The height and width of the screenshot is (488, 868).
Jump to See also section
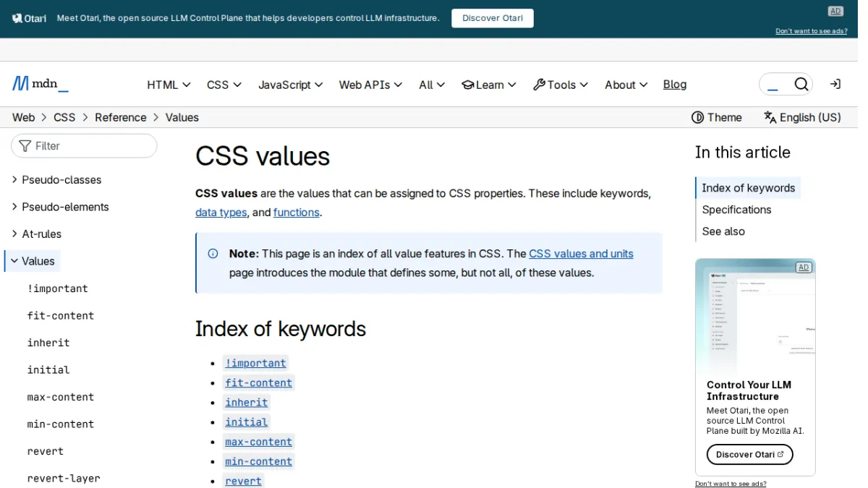(x=723, y=231)
